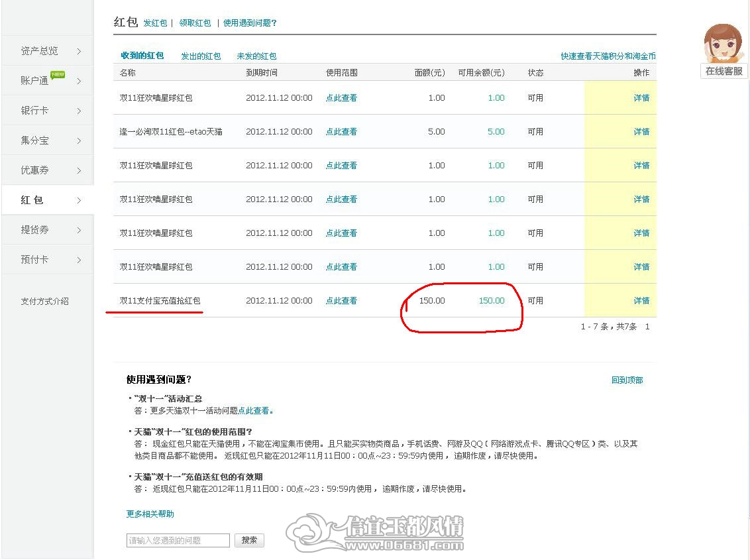This screenshot has width=750, height=560.
Task: Click the 状态 column header
Action: tap(535, 73)
